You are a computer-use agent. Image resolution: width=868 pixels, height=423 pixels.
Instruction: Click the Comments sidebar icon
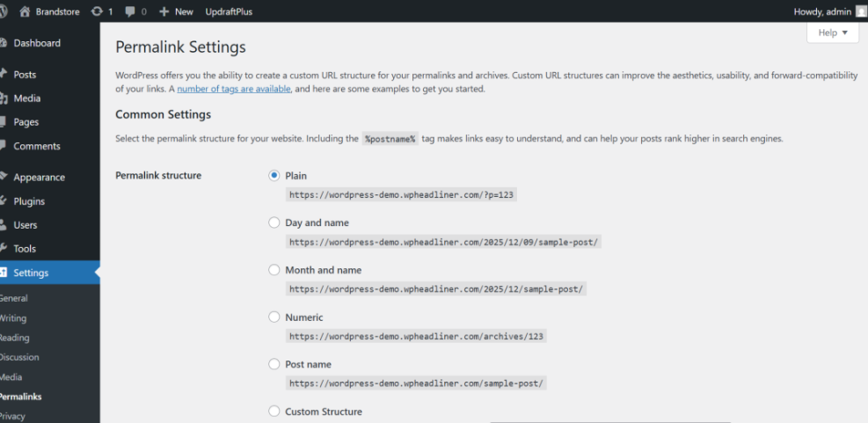(x=4, y=146)
